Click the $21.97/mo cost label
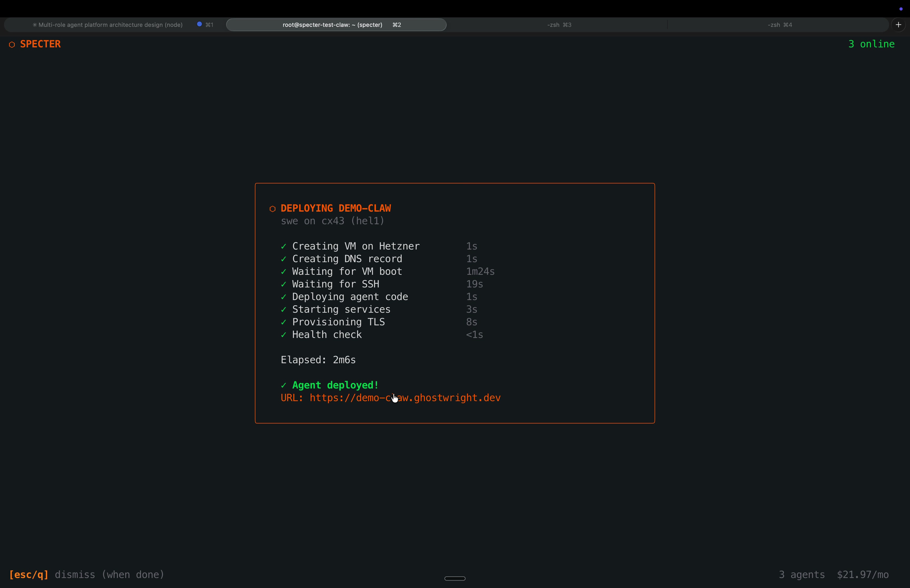 tap(862, 575)
